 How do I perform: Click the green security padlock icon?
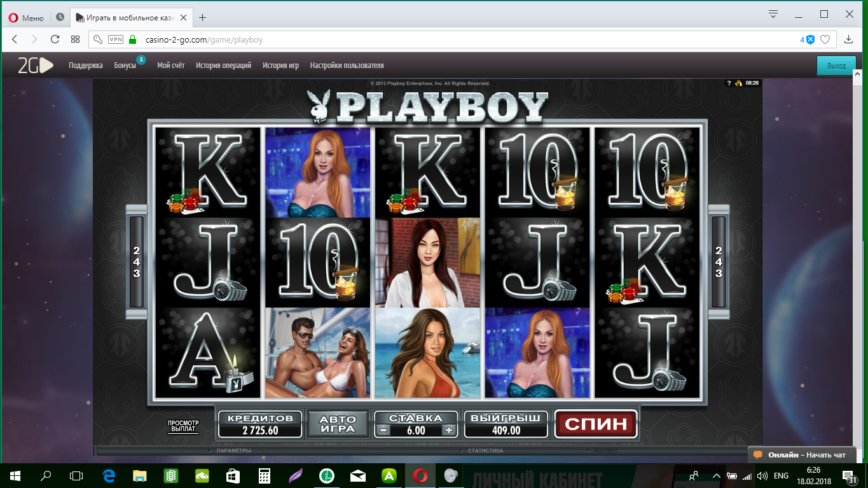point(132,39)
